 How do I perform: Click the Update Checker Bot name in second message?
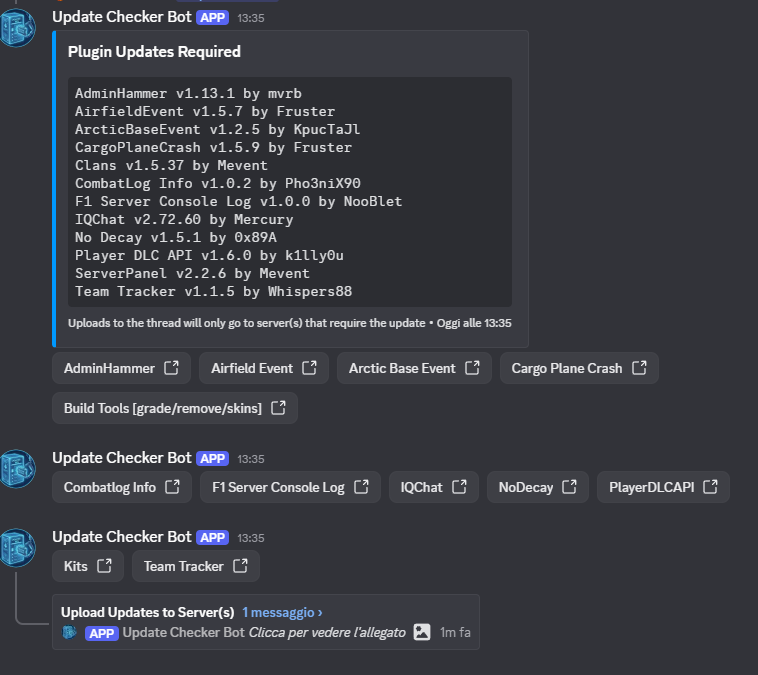(x=121, y=458)
